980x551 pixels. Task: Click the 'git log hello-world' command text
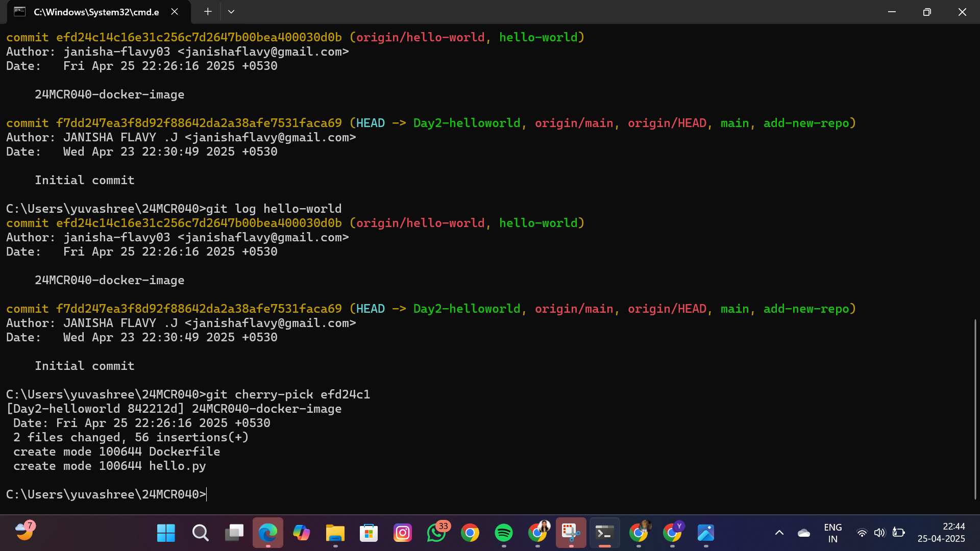point(274,209)
